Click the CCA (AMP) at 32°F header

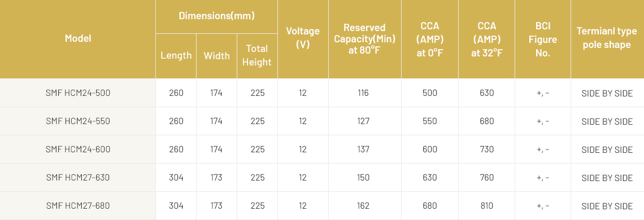point(487,39)
